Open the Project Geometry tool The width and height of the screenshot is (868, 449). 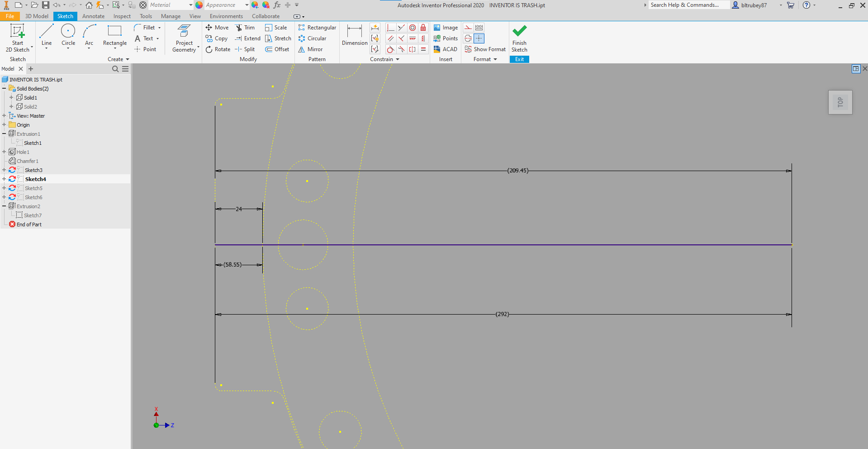pos(184,38)
